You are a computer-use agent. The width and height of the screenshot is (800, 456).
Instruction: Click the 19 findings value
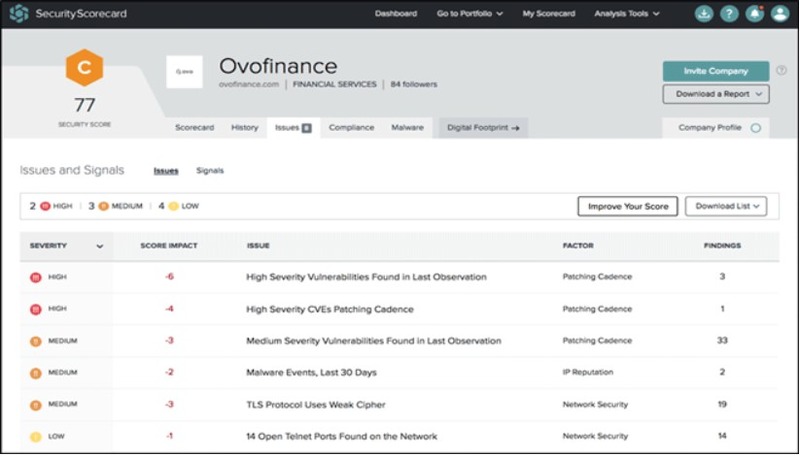[722, 404]
